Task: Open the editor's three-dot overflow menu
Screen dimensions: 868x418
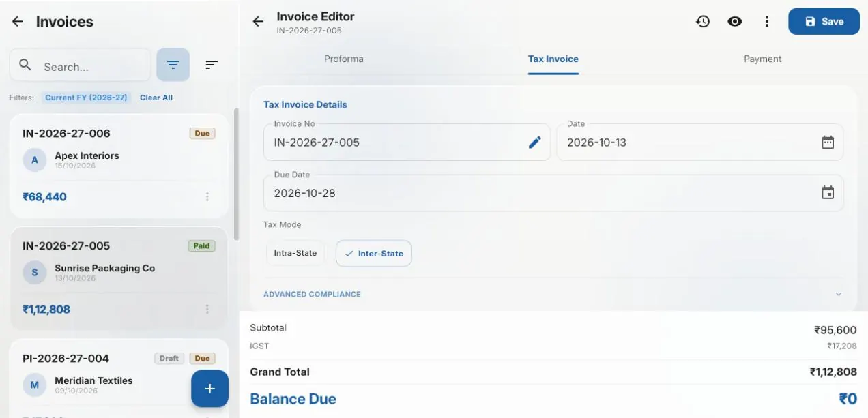Action: (x=767, y=22)
